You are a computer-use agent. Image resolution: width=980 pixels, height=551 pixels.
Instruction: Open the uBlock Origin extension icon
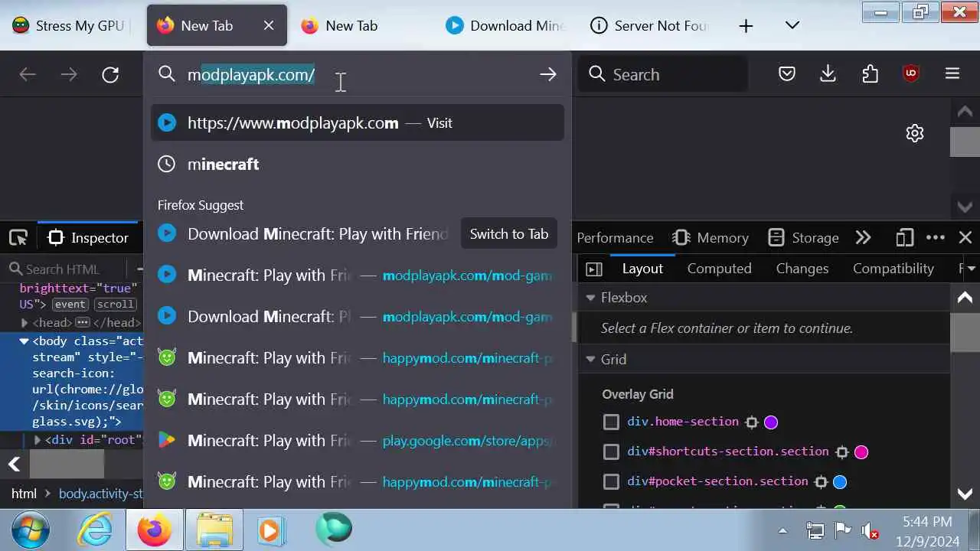911,73
